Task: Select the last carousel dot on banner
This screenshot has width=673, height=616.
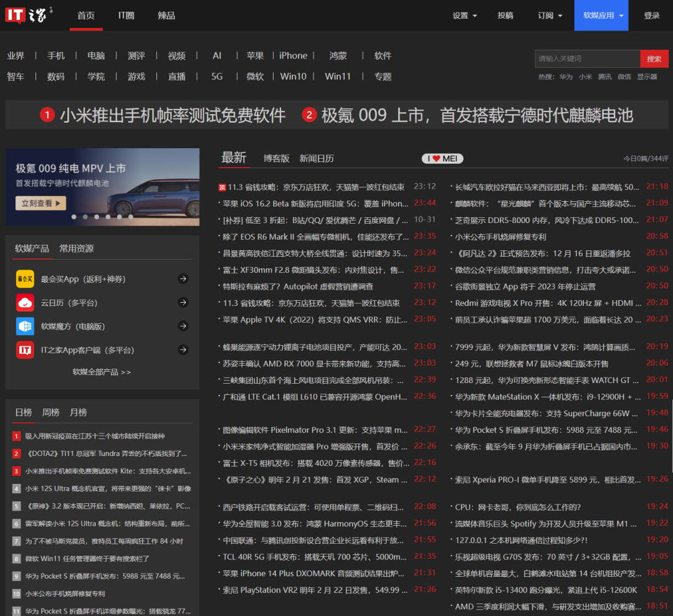Action: 130,217
